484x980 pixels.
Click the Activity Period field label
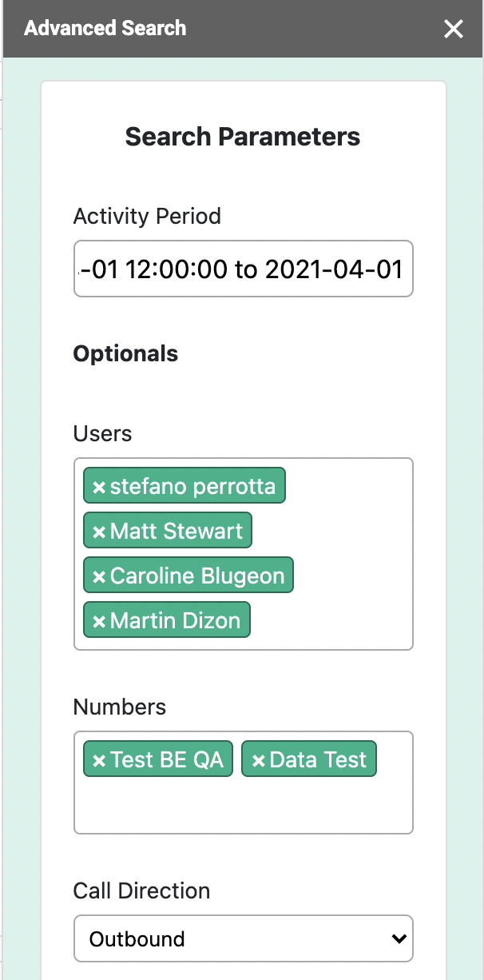click(x=147, y=216)
